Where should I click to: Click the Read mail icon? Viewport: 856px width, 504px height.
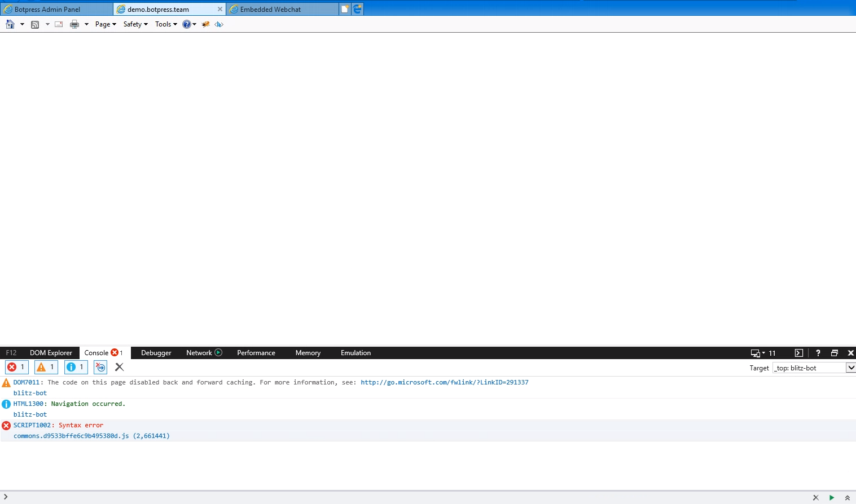(59, 24)
